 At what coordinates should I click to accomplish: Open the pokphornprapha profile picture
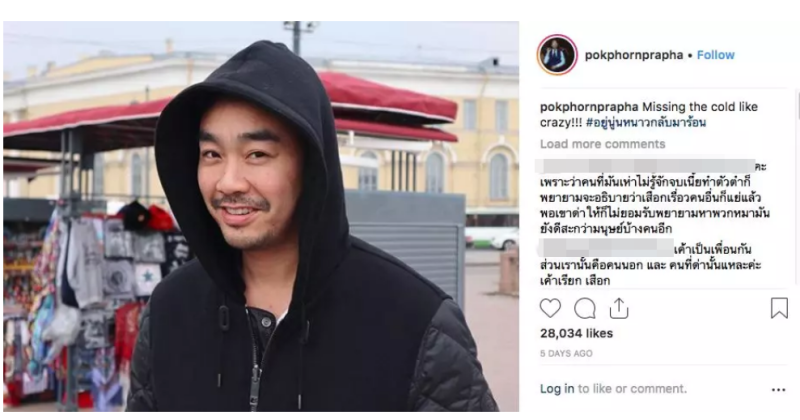coord(557,55)
